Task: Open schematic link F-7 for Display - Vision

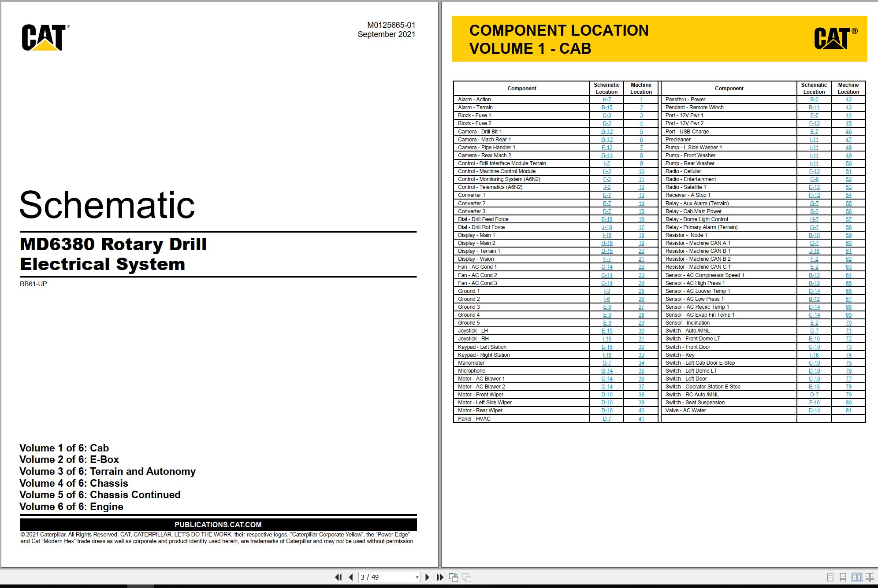Action: (x=606, y=259)
